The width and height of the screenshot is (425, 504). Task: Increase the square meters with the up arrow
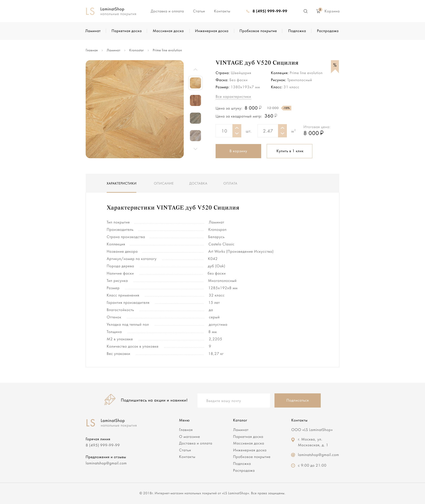[282, 128]
